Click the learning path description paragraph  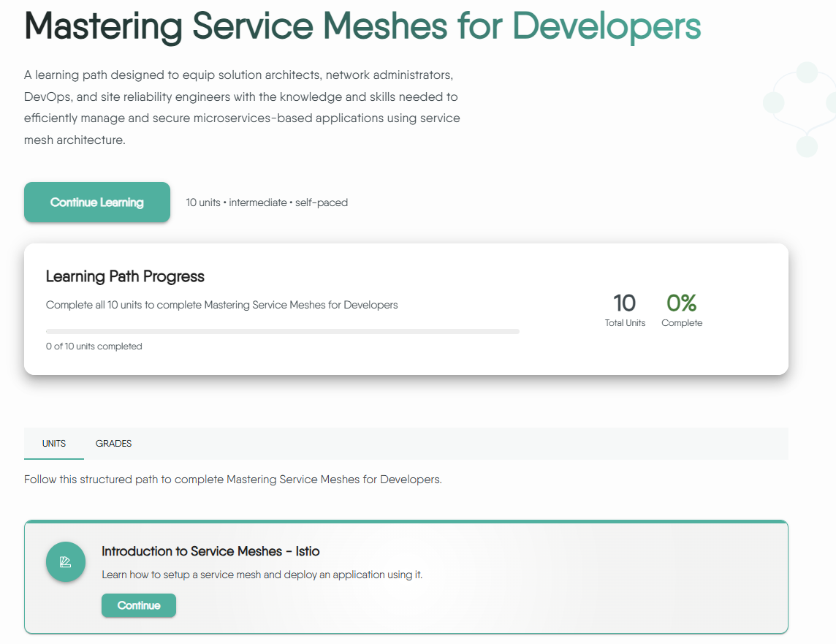pyautogui.click(x=242, y=107)
